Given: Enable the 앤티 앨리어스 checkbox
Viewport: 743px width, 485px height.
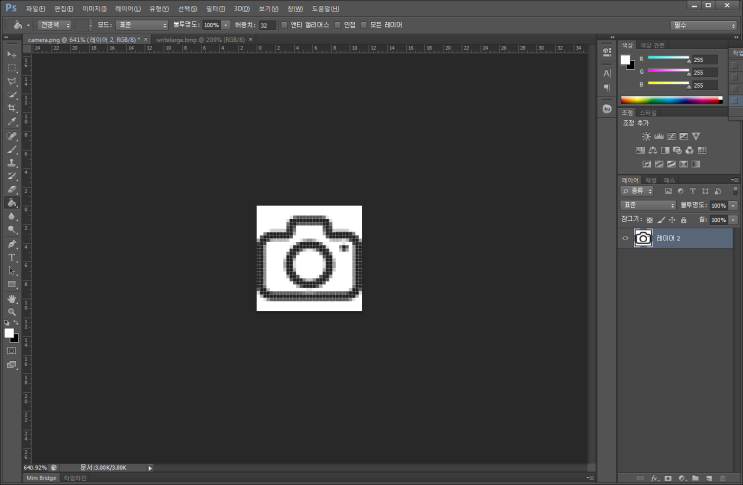Looking at the screenshot, I should (284, 25).
